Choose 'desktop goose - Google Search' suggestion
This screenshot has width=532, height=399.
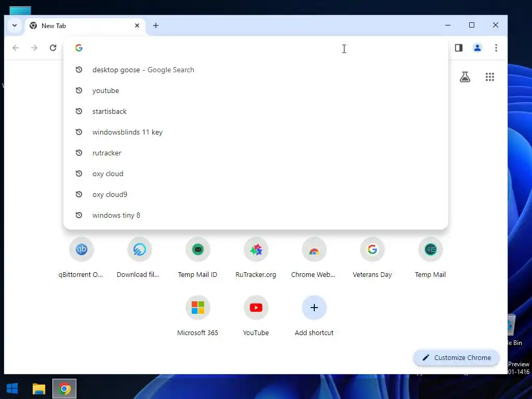[256, 70]
